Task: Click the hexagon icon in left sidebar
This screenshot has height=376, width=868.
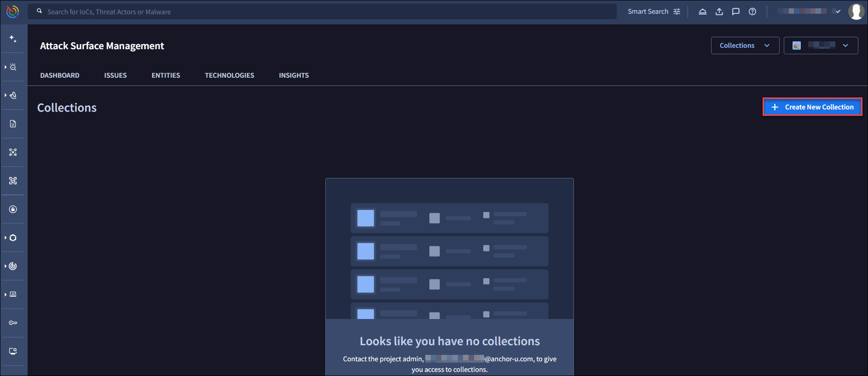Action: (13, 238)
